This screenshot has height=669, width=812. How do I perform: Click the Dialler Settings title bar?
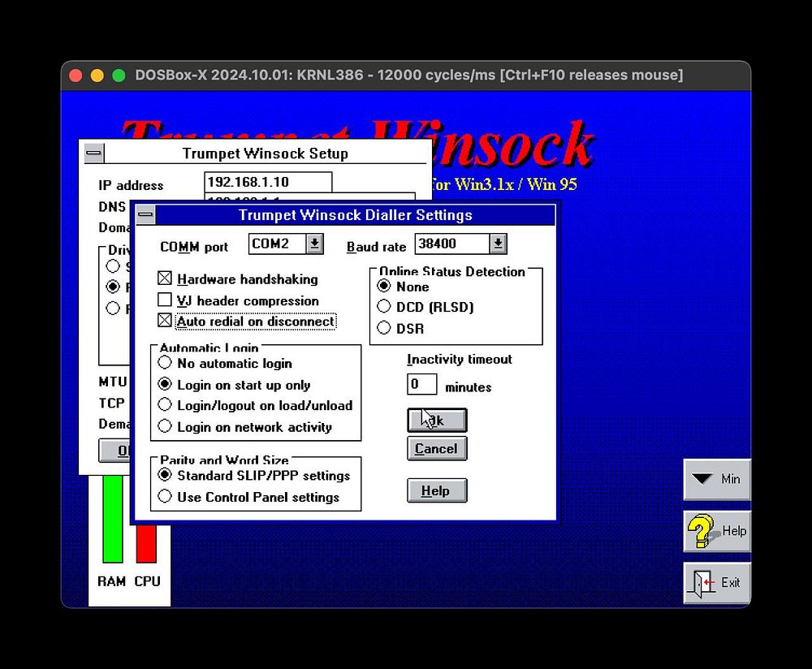point(356,215)
